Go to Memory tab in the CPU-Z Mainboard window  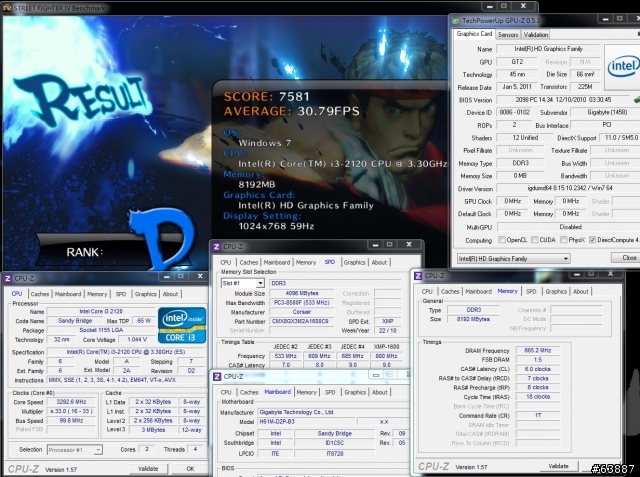(306, 392)
